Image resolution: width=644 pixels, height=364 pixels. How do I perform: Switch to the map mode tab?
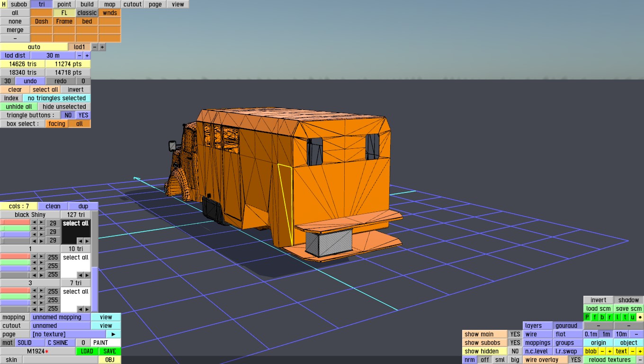[x=110, y=4]
